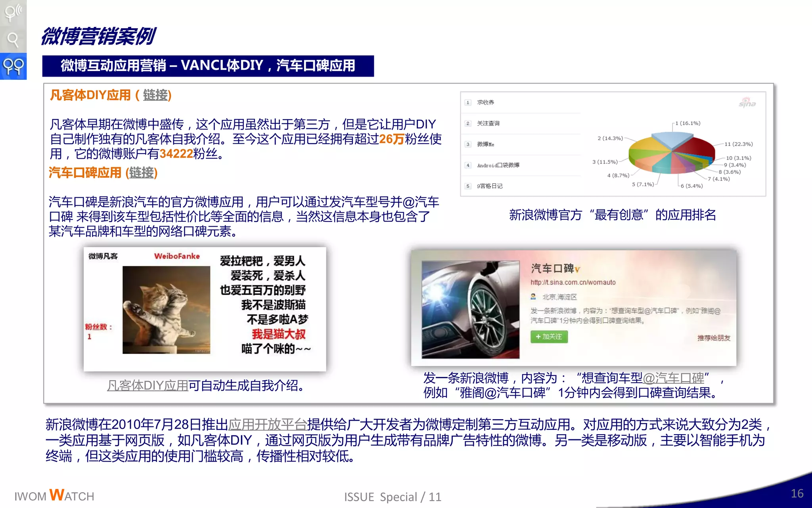Click pie label 6 (5.4%)
Screen dimensions: 812x508
[692, 186]
